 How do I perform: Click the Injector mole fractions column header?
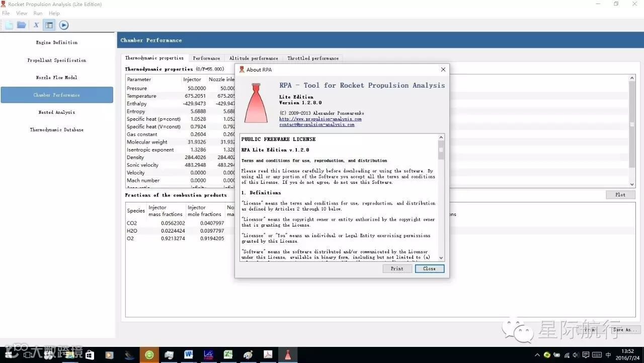205,211
